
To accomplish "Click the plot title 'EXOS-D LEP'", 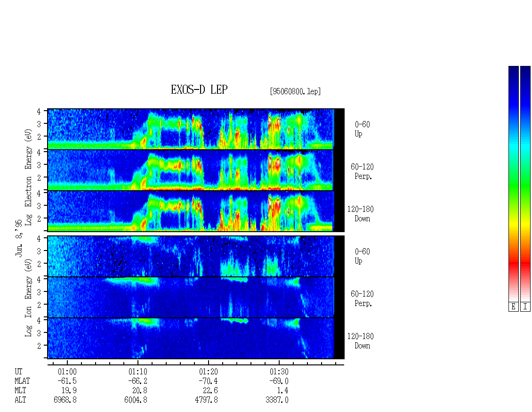I will (x=199, y=89).
